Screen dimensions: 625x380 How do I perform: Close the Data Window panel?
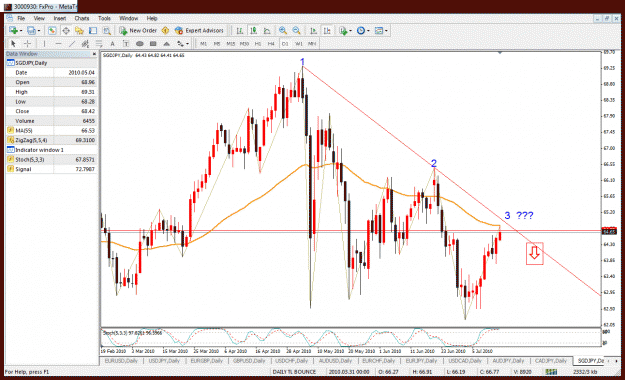pyautogui.click(x=94, y=54)
